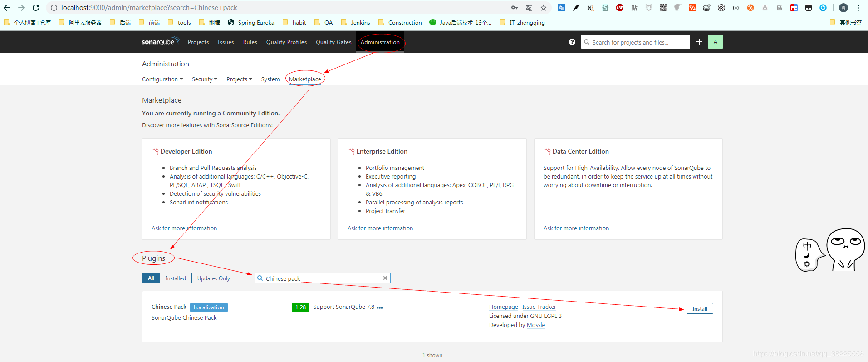Go to Quality Gates
This screenshot has width=868, height=362.
click(333, 42)
